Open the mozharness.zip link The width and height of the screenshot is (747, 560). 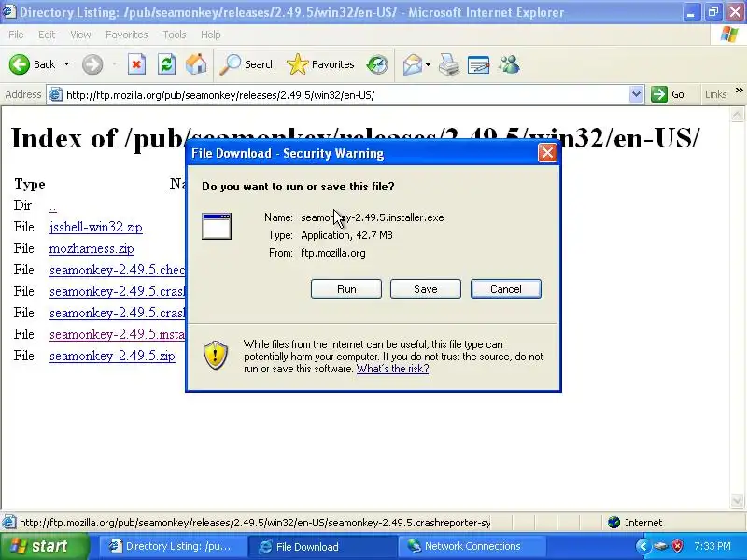[92, 248]
